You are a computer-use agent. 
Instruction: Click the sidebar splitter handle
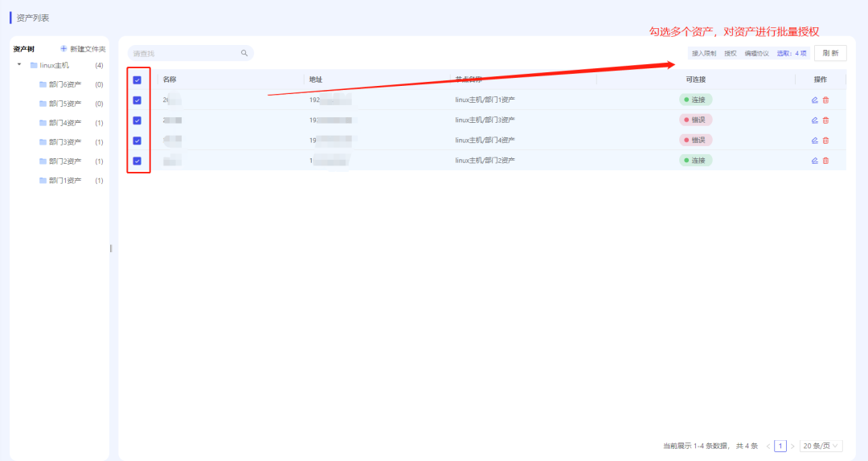[x=111, y=248]
